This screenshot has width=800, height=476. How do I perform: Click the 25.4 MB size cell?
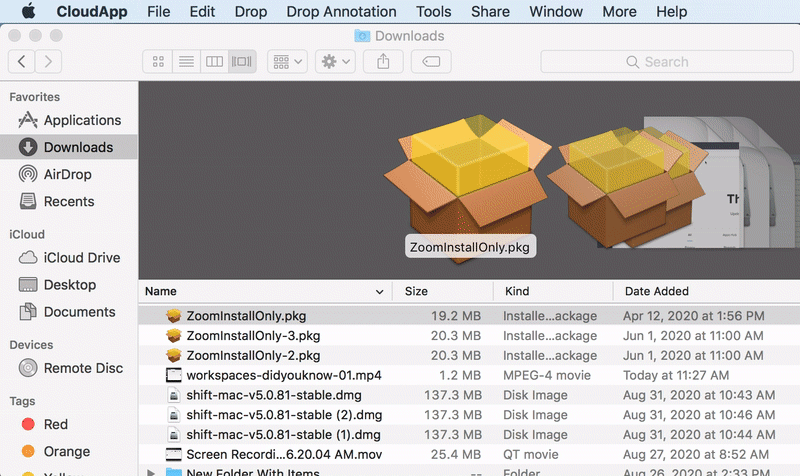(456, 455)
